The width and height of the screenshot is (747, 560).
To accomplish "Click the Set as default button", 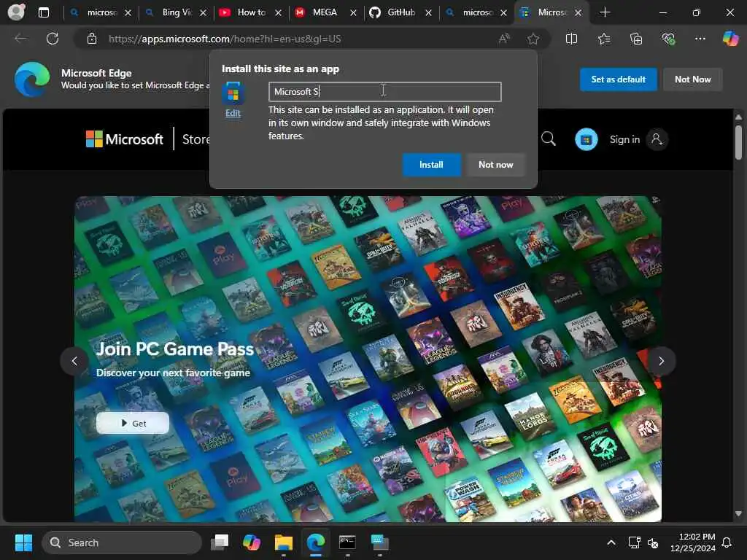I will (x=618, y=79).
